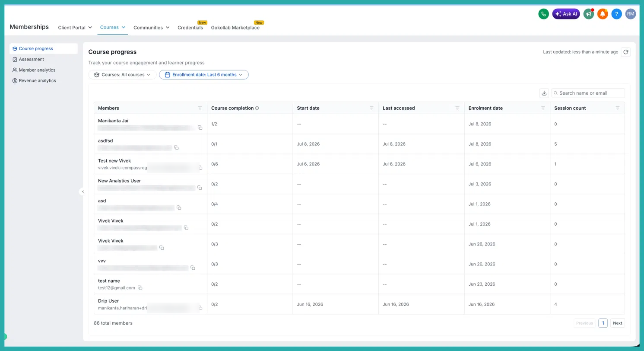Go to the Next page
Screen dimensions: 644x351
click(618, 323)
